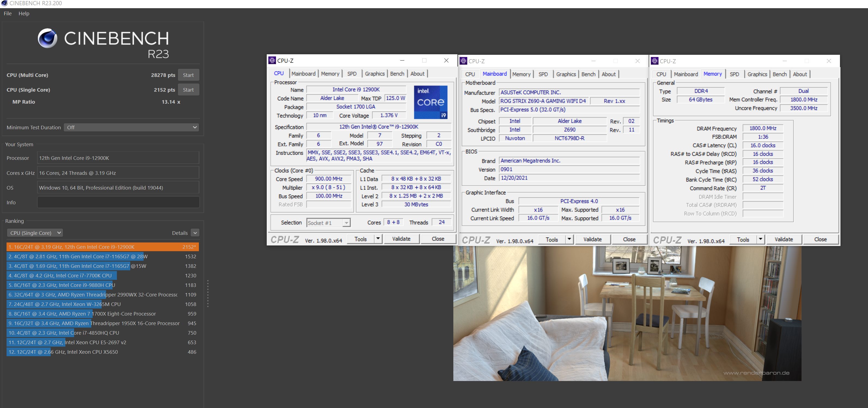Open SPD tab in Memory CPU-Z window
Screen dimensions: 868x408
[734, 74]
